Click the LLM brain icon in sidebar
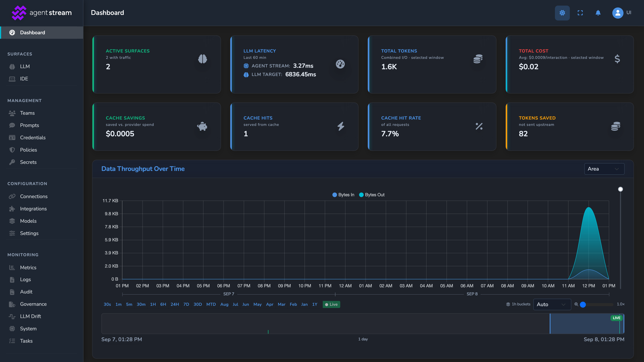This screenshot has width=644, height=362. tap(12, 66)
